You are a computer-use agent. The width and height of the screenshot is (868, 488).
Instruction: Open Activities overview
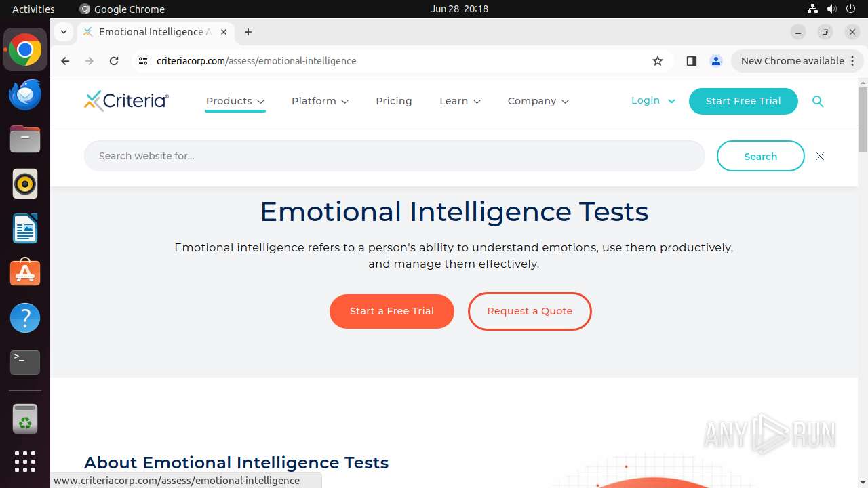[x=33, y=9]
